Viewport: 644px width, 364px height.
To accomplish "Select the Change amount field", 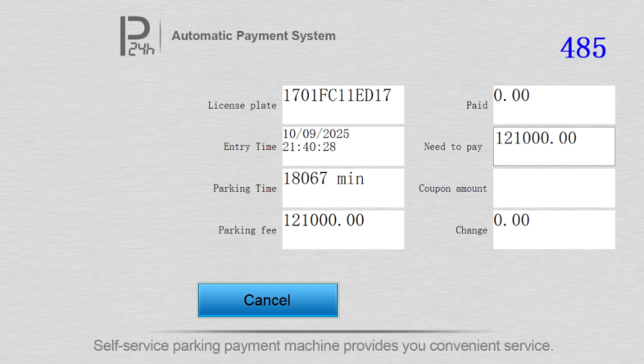I will pyautogui.click(x=554, y=230).
